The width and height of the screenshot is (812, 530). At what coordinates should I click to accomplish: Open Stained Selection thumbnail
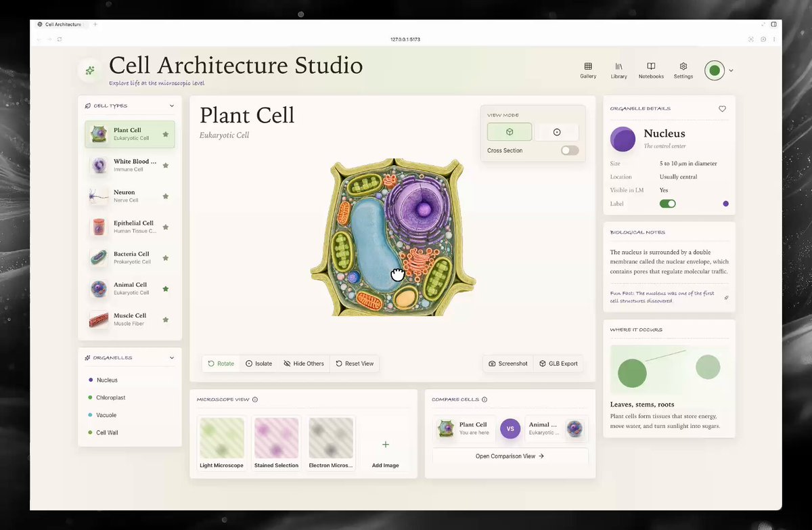point(276,443)
